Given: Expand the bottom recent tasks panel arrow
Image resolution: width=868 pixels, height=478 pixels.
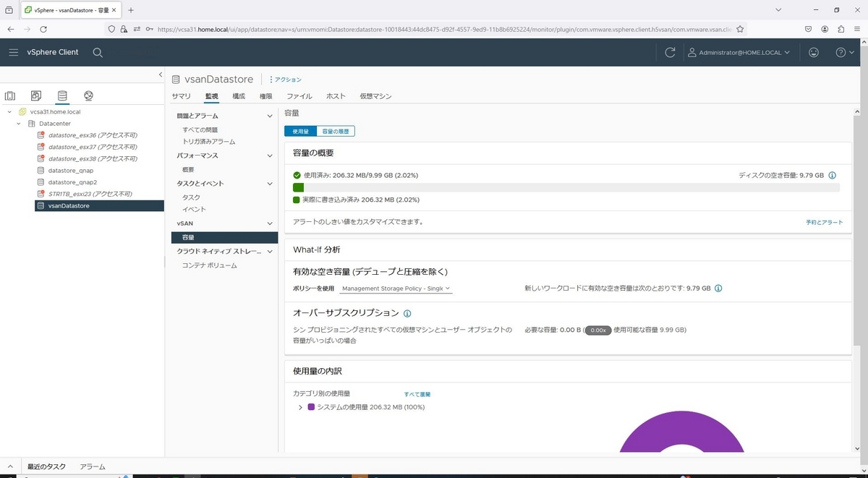Looking at the screenshot, I should 10,466.
